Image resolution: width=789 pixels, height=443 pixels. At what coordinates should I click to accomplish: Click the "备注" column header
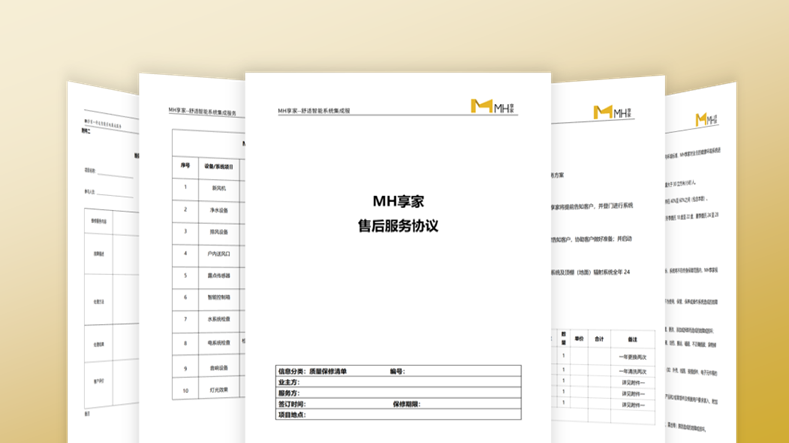pyautogui.click(x=633, y=340)
